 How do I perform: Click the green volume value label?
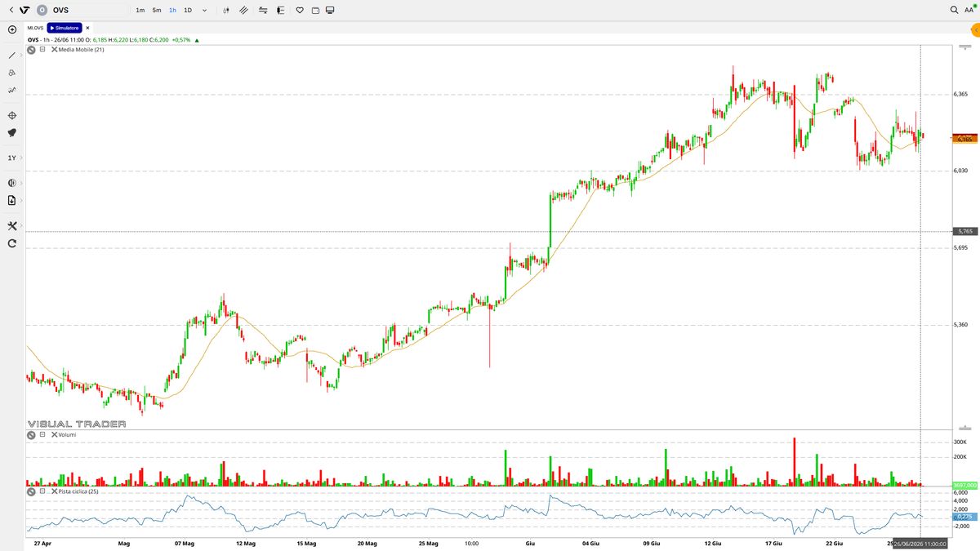[x=964, y=485]
